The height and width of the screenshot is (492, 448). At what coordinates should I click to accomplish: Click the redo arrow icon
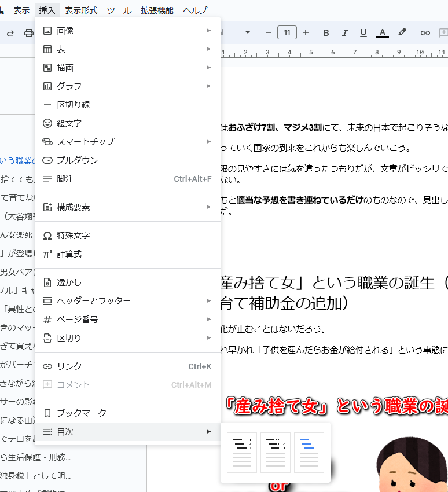click(x=10, y=33)
